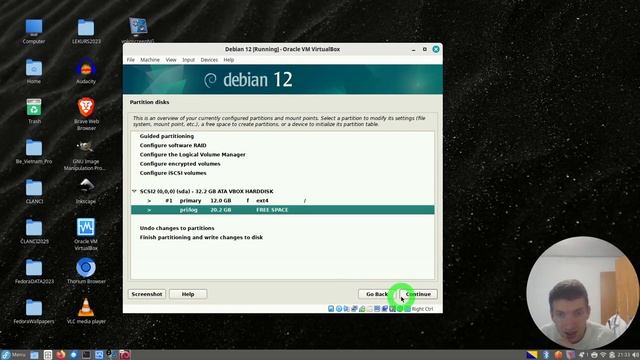
Task: Launch Inkscape from the desktop
Action: coord(86,191)
